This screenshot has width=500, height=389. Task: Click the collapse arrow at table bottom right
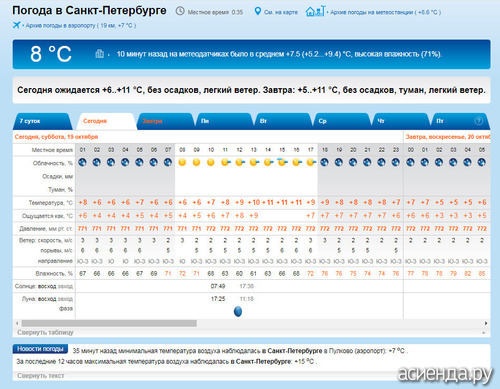click(483, 332)
